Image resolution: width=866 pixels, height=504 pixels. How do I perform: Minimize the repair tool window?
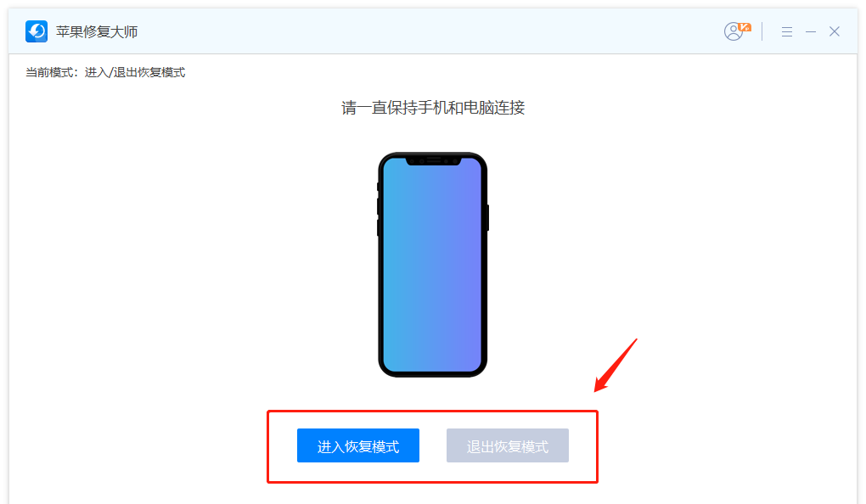pyautogui.click(x=811, y=32)
